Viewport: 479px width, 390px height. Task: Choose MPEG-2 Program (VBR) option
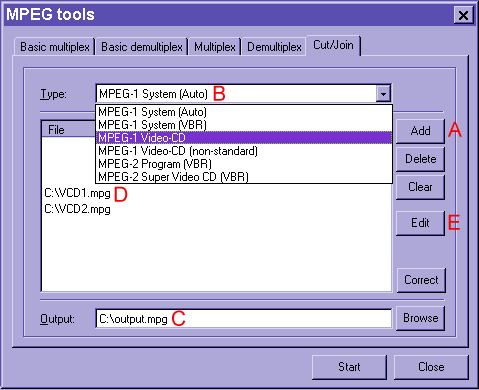point(244,164)
